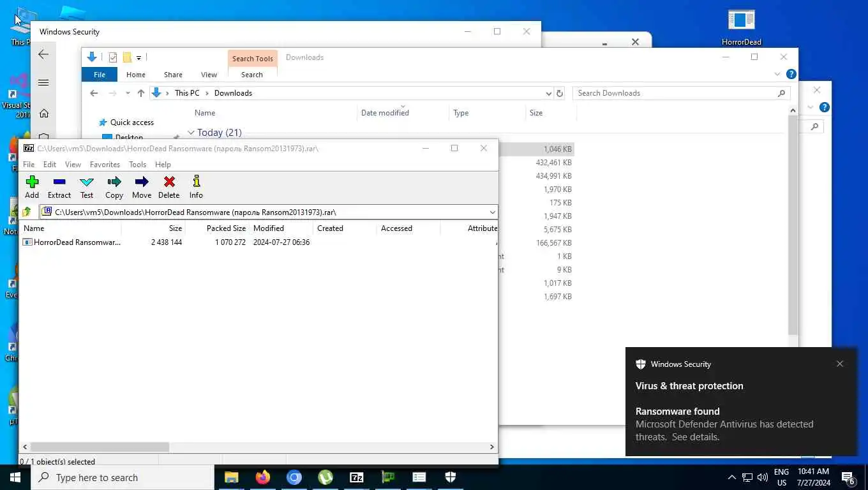Click the Copy icon in 7-Zip toolbar
Viewport: 868px width, 490px height.
point(114,188)
